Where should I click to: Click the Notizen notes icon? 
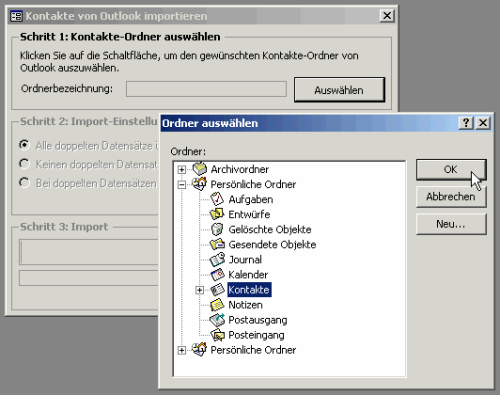click(x=217, y=304)
